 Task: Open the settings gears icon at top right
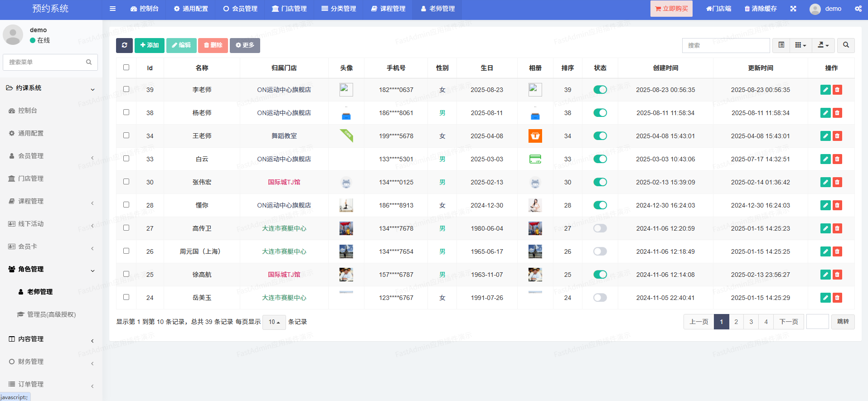(858, 9)
